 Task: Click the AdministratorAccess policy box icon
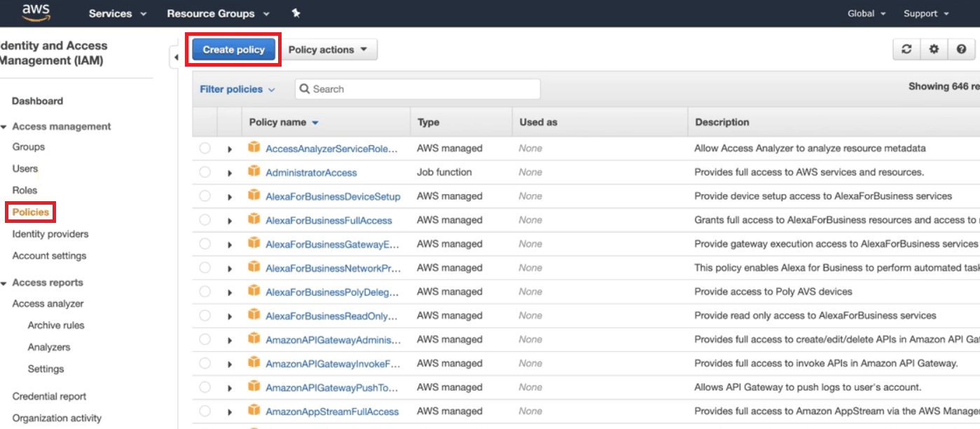(254, 172)
